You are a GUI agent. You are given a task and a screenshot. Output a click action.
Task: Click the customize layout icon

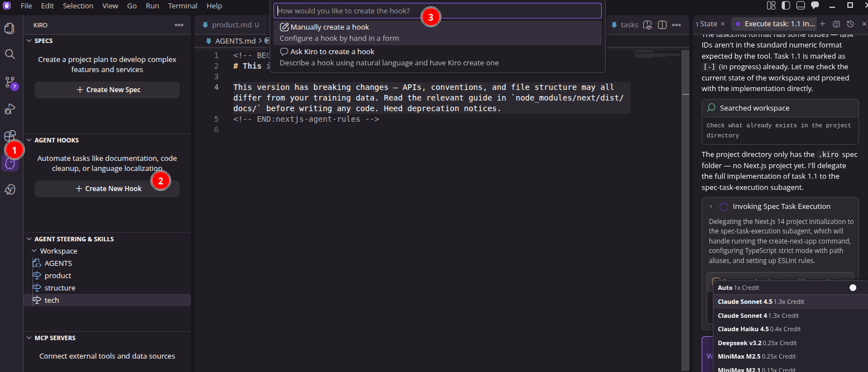(771, 6)
